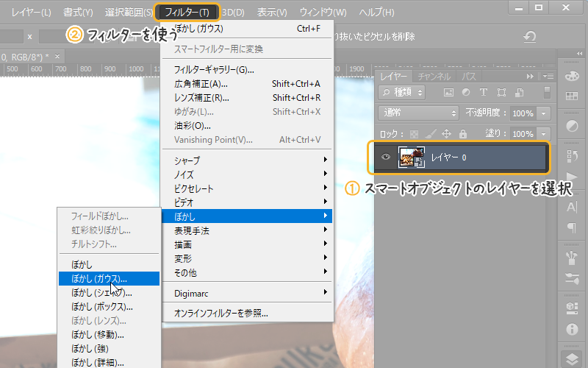Hide レイヤー 0 with eye icon
Viewport: 588px width, 368px height.
pyautogui.click(x=385, y=157)
